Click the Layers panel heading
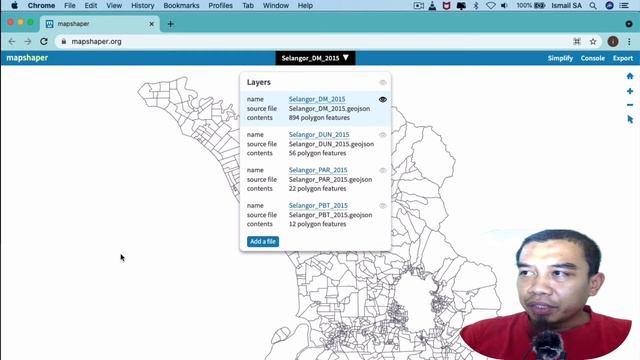This screenshot has height=360, width=640. coord(259,82)
